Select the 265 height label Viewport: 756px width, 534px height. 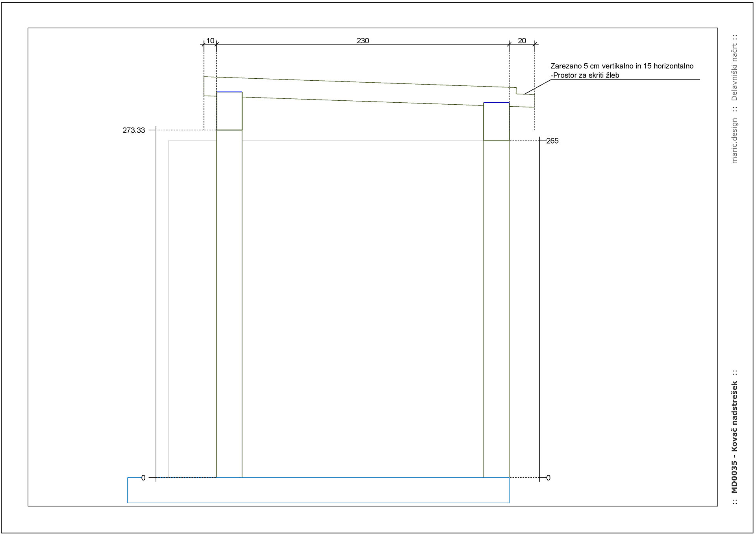(552, 141)
